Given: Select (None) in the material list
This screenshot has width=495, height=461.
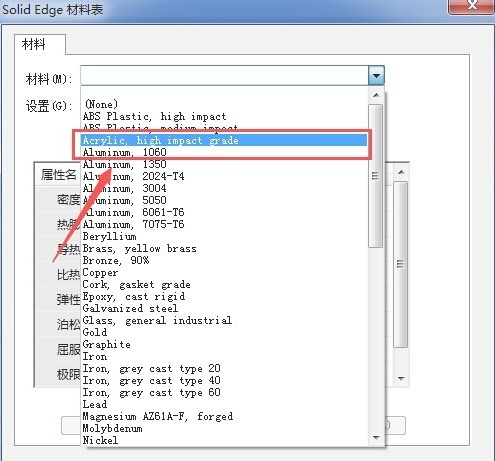Looking at the screenshot, I should coord(225,104).
